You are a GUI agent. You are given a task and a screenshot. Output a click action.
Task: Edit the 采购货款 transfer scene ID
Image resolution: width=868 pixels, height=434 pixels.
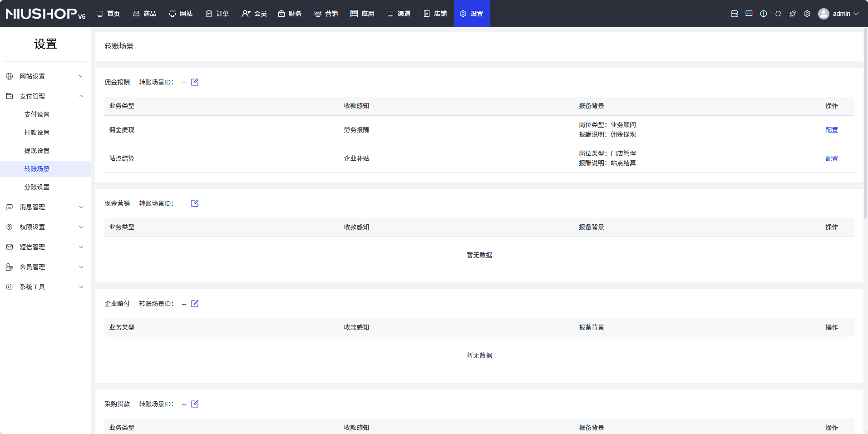(x=195, y=404)
